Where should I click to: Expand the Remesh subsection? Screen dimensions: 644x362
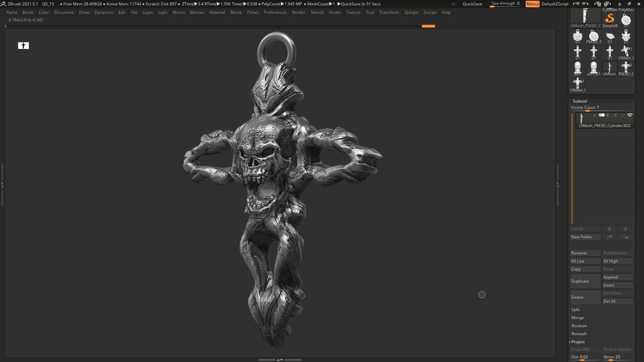click(x=579, y=334)
